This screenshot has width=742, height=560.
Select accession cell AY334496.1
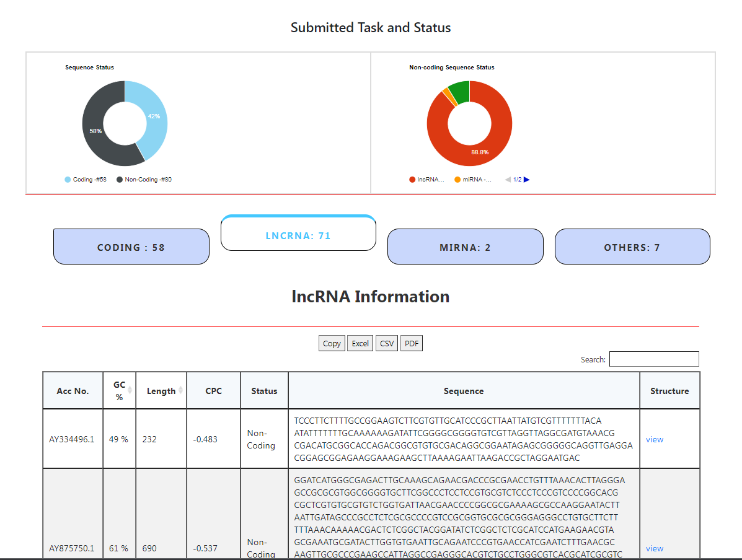pos(72,439)
